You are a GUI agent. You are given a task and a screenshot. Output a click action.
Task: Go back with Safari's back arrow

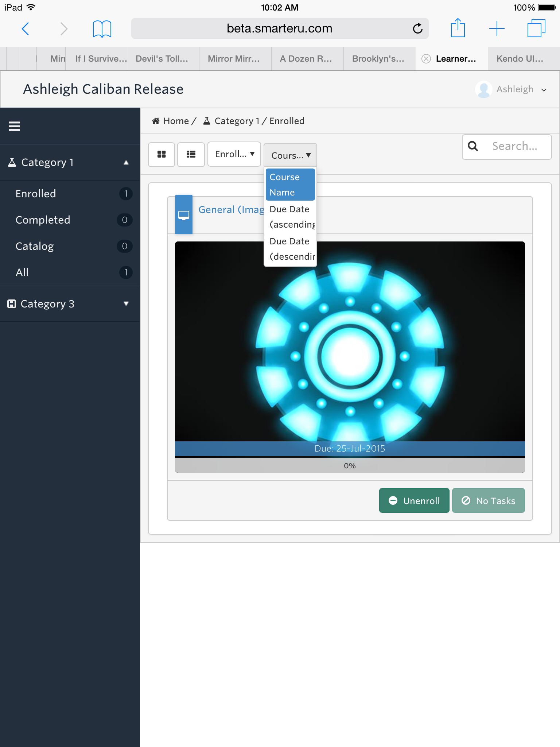pos(25,28)
